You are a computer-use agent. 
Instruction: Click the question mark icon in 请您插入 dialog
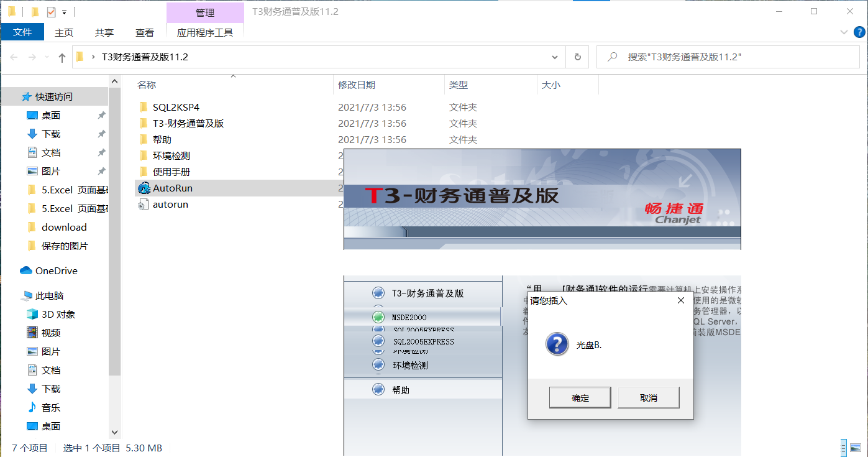[x=557, y=344]
